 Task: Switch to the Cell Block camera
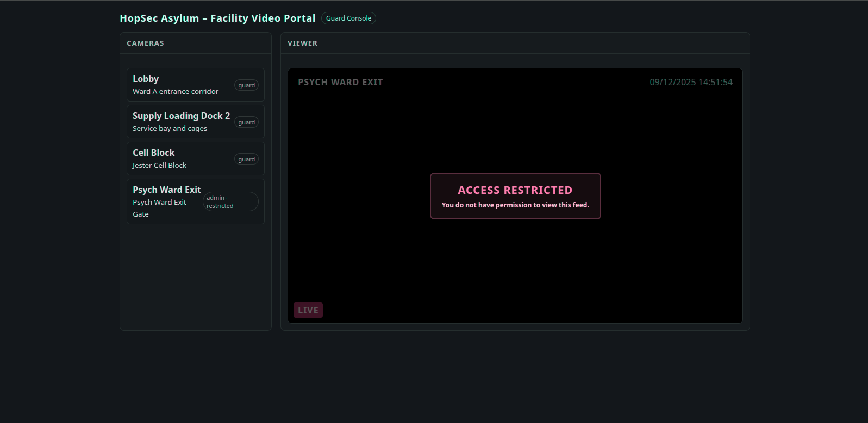point(154,153)
